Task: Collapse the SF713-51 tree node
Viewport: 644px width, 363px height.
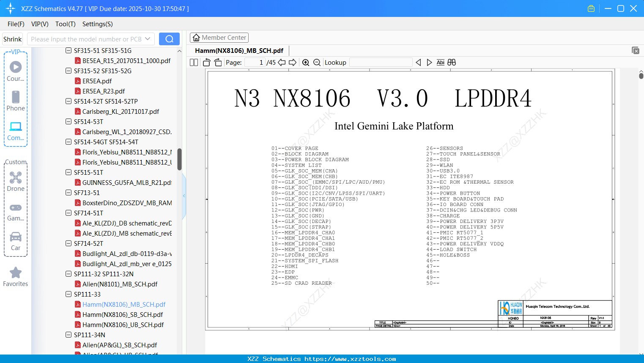Action: [69, 192]
